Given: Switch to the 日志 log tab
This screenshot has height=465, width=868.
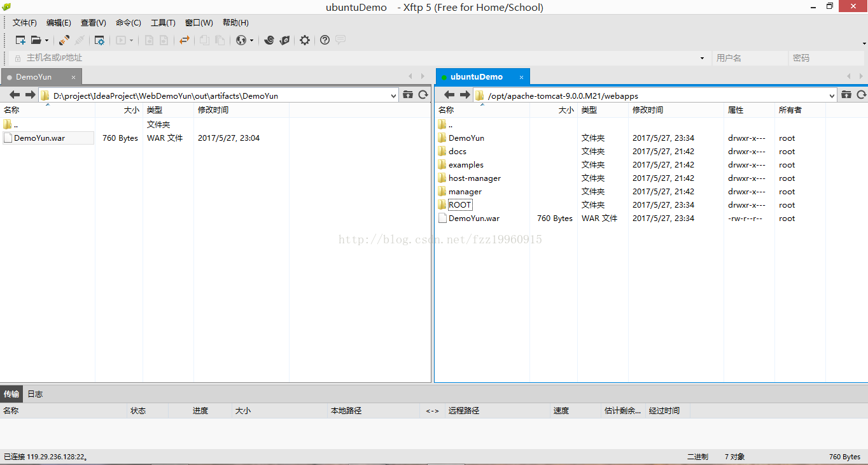Looking at the screenshot, I should pos(35,394).
